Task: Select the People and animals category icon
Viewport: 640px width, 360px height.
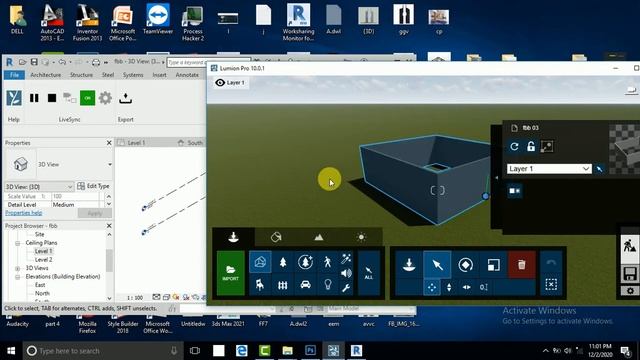Action: click(327, 262)
